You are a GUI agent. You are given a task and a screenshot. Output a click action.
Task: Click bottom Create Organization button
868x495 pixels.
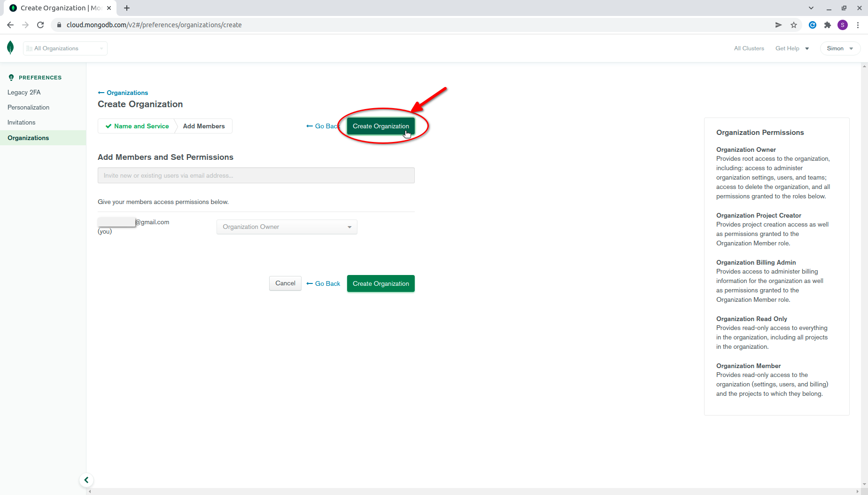pyautogui.click(x=381, y=283)
